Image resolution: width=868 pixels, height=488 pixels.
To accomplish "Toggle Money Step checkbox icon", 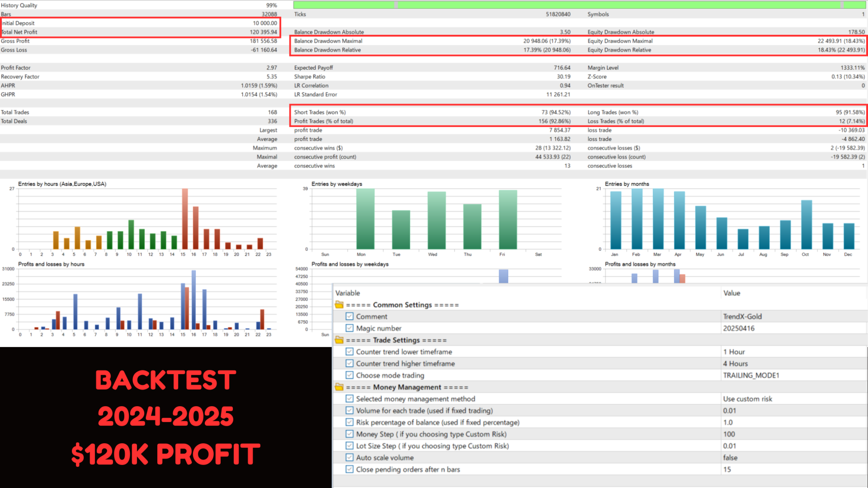I will point(349,434).
